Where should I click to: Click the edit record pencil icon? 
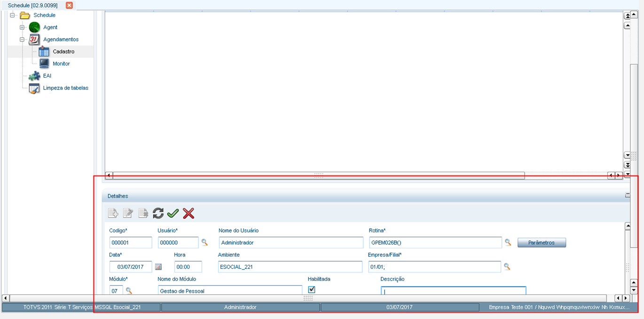(x=128, y=214)
